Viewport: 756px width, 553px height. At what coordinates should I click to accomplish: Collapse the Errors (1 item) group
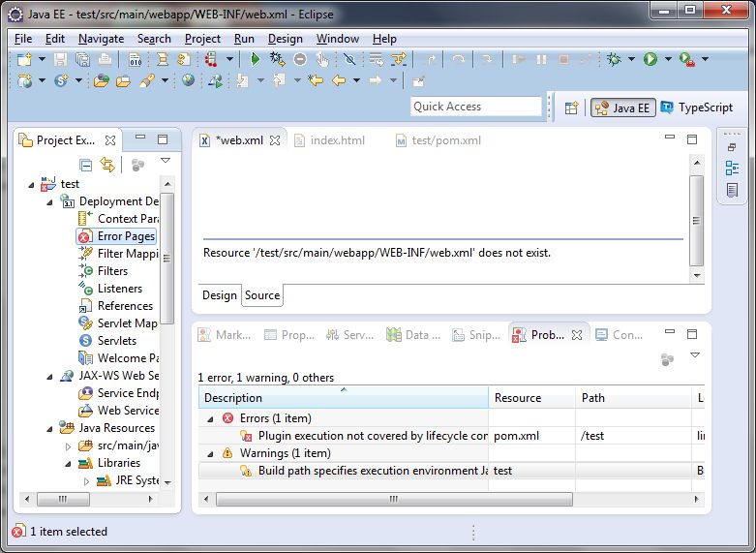click(210, 418)
